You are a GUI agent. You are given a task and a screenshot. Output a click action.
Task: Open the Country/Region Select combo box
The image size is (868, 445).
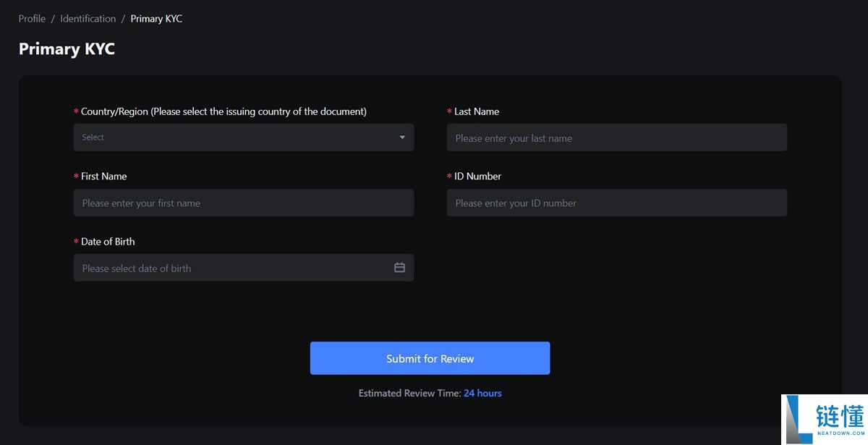(244, 137)
